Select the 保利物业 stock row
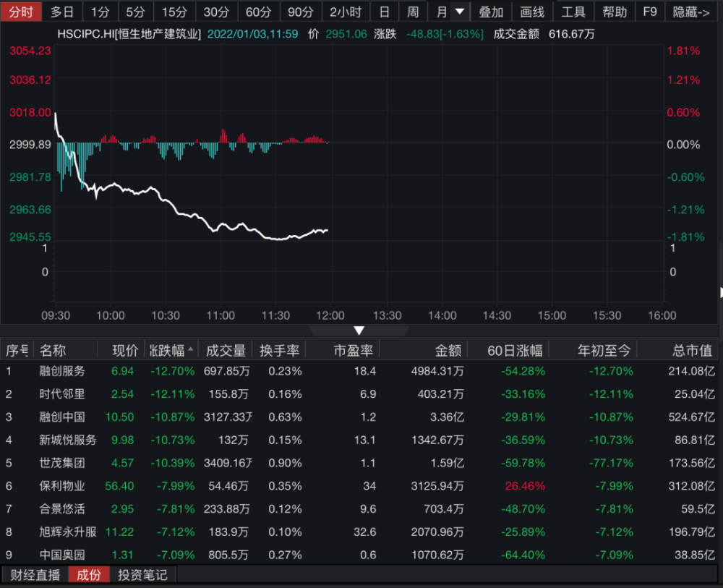Screen dimensions: 723x588 [61, 486]
